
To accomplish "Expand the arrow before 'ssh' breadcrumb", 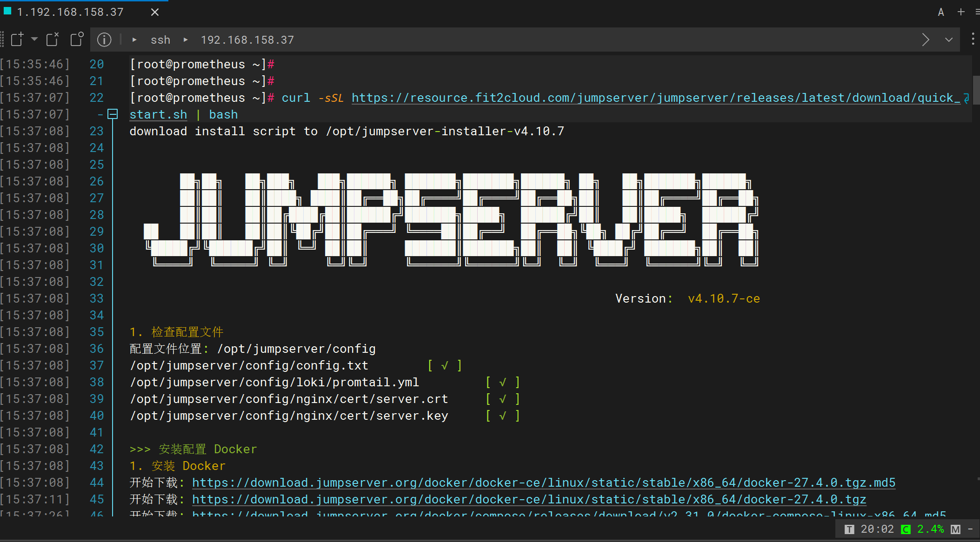I will pos(134,40).
